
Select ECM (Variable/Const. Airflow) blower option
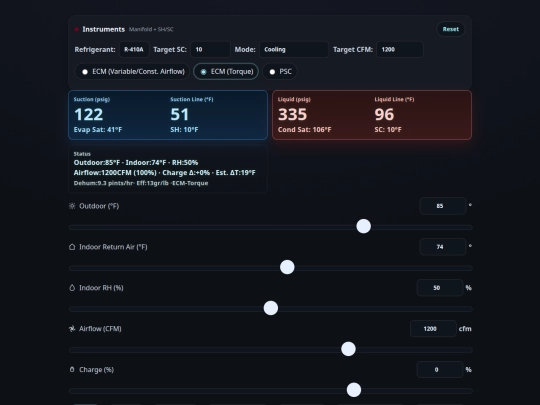point(132,72)
